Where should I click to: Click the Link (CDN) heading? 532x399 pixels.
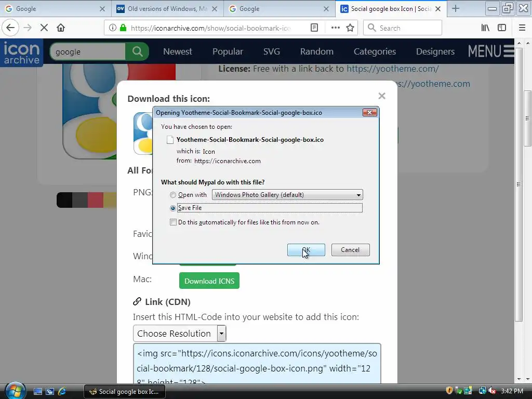[x=168, y=302]
